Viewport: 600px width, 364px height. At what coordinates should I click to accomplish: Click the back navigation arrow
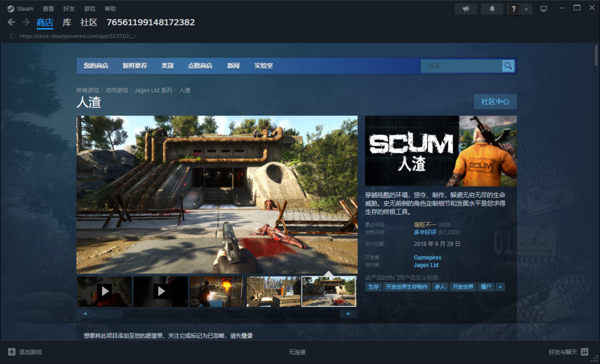(x=11, y=22)
